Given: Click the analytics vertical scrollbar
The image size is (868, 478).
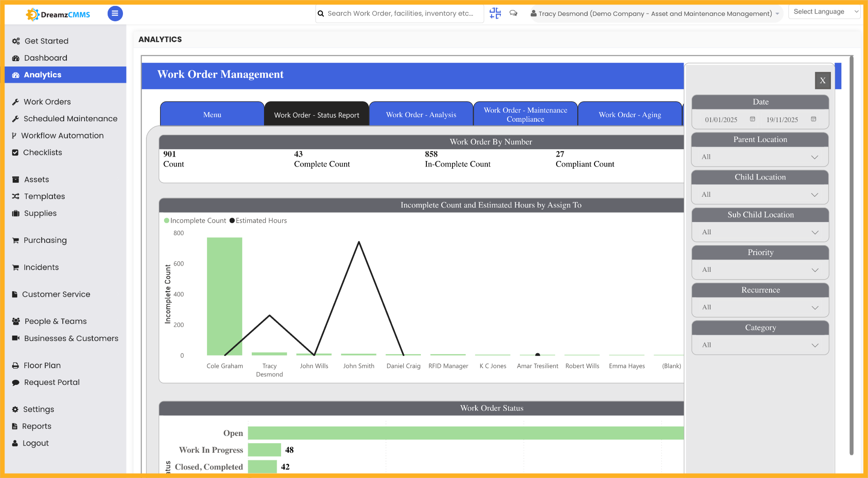Looking at the screenshot, I should pyautogui.click(x=851, y=256).
